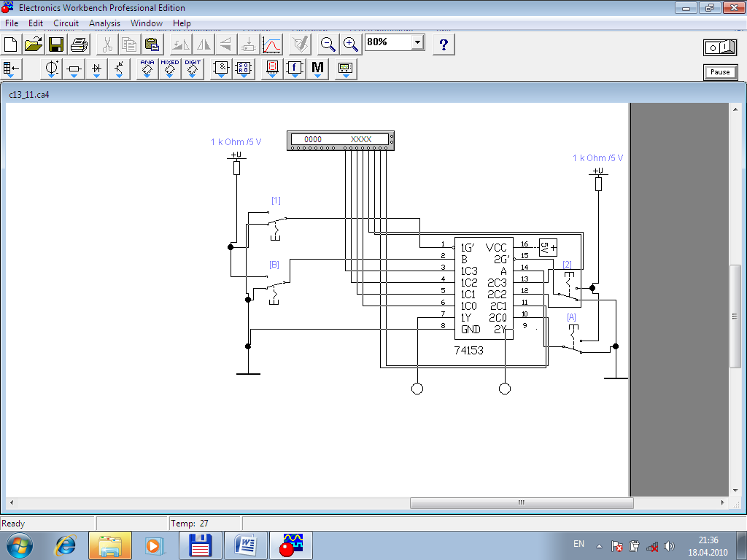Select the 5V VCC source
The image size is (747, 560).
tap(548, 248)
